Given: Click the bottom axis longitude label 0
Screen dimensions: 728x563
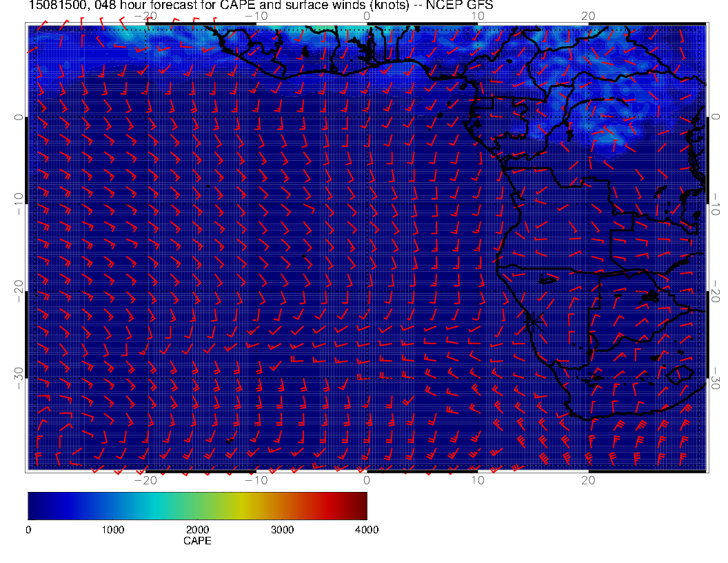Looking at the screenshot, I should click(367, 481).
